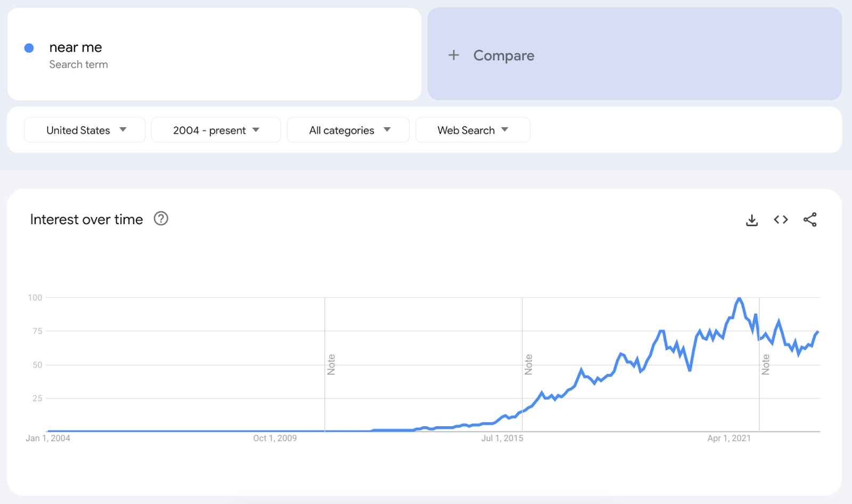The image size is (852, 504).
Task: Open the All categories dropdown
Action: coord(348,130)
